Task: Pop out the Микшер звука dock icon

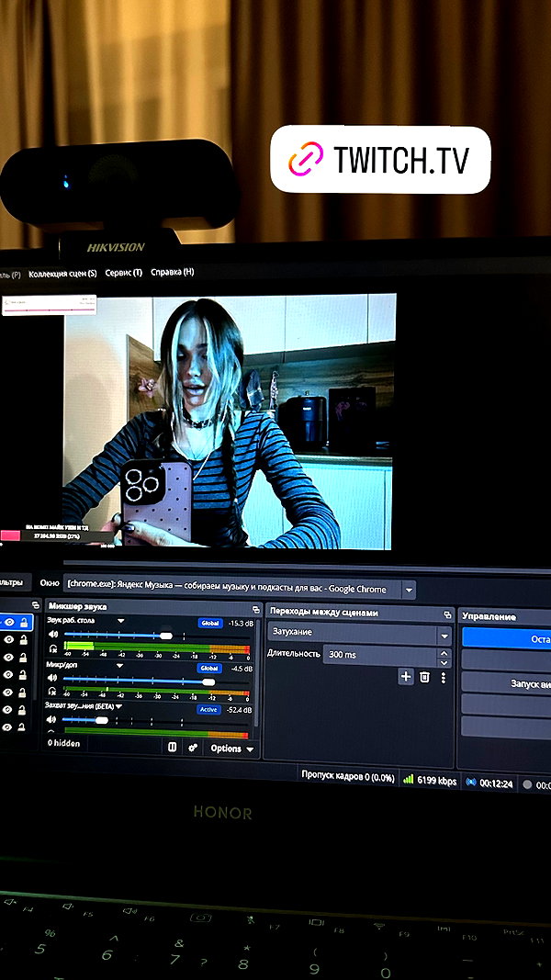Action: point(255,609)
